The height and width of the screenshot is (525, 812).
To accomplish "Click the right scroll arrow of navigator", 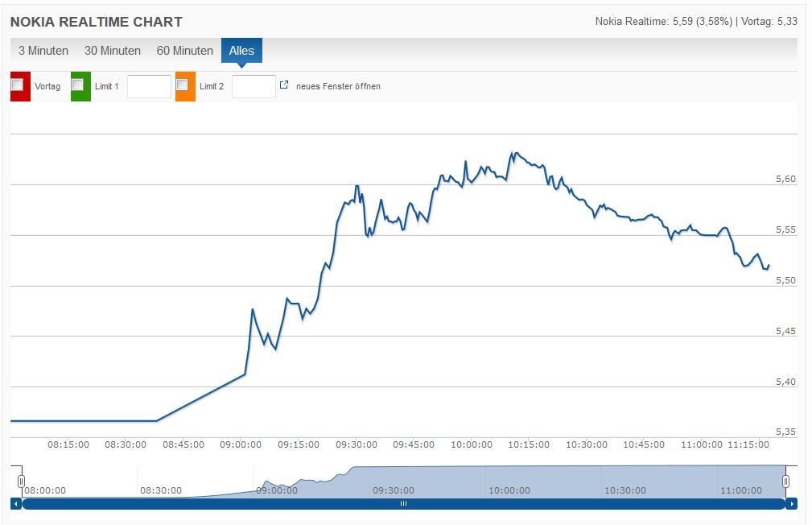I will pos(791,504).
